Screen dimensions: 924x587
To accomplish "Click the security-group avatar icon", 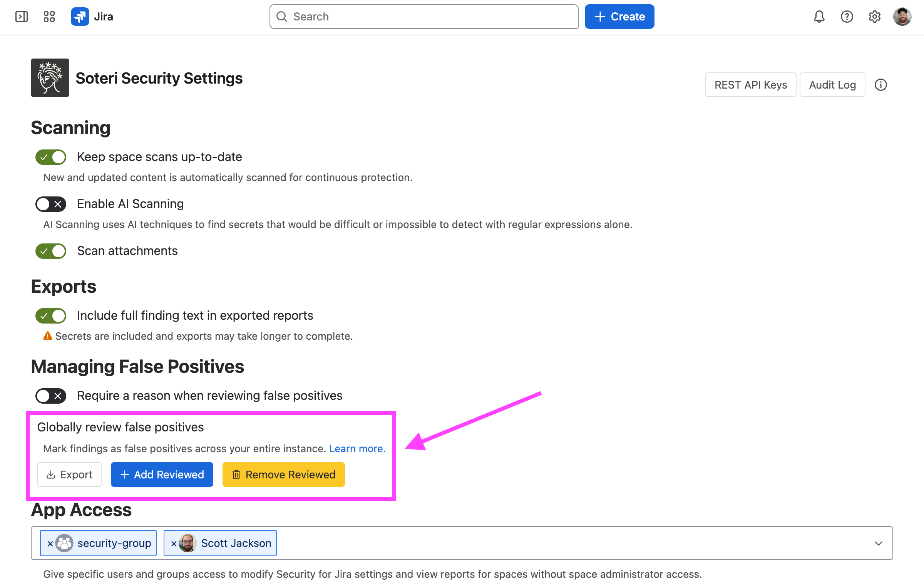I will click(64, 543).
